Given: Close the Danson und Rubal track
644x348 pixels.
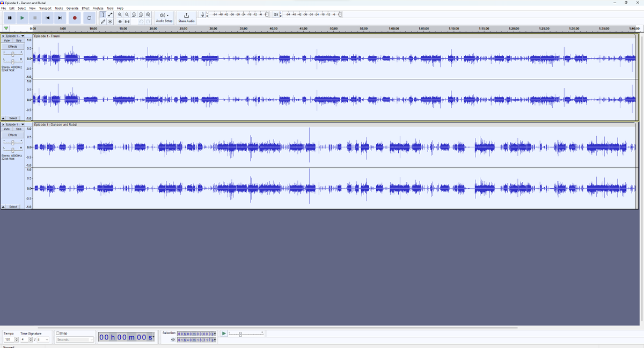Looking at the screenshot, I should [3, 124].
